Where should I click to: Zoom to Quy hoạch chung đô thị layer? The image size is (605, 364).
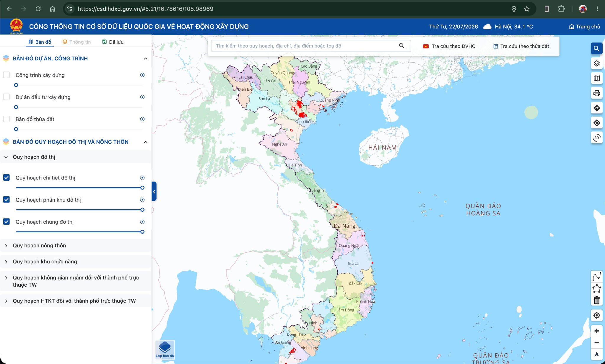[x=142, y=222]
